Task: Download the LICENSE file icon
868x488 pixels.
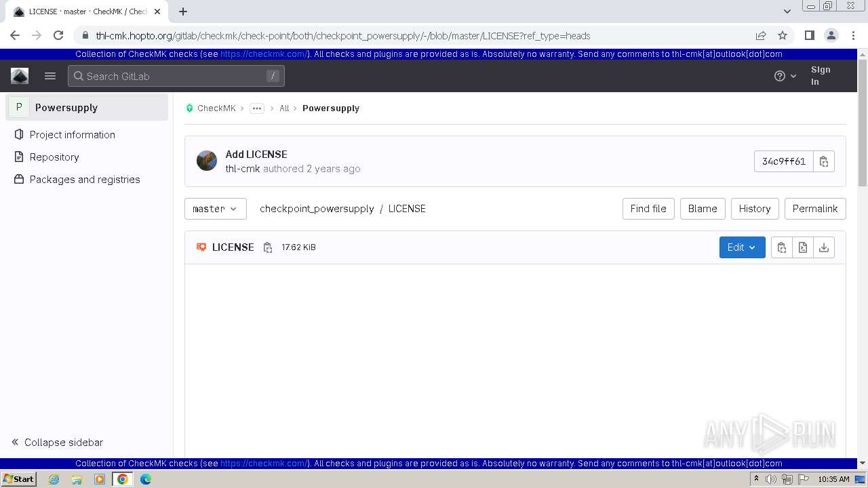Action: tap(824, 247)
